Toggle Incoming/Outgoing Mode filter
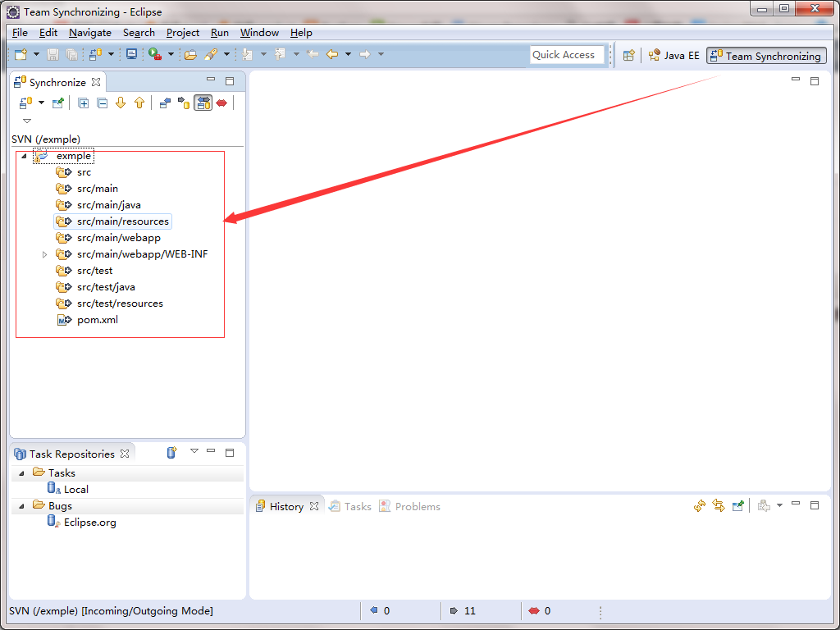 coord(203,103)
